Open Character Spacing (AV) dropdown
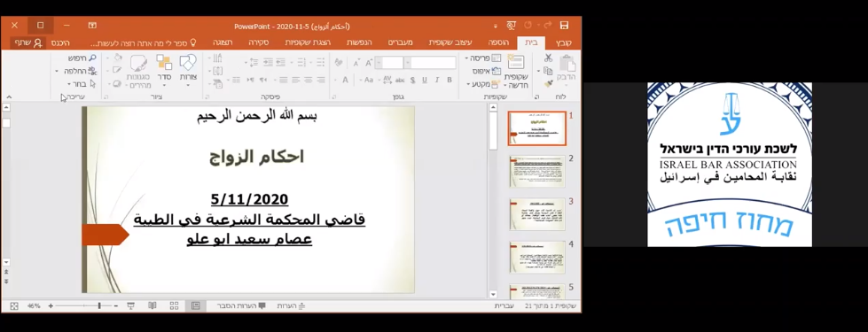 coord(386,80)
